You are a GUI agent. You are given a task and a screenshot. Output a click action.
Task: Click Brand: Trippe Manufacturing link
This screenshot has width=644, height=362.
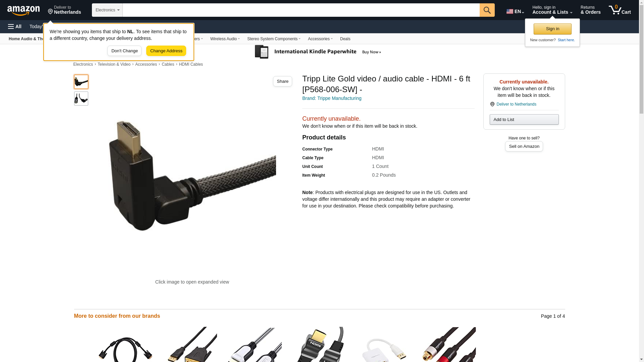point(332,98)
